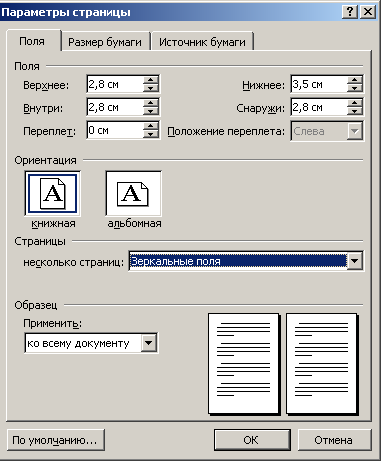Viewport: 381px width, 461px height.
Task: Click the Применить label
Action: click(x=52, y=323)
